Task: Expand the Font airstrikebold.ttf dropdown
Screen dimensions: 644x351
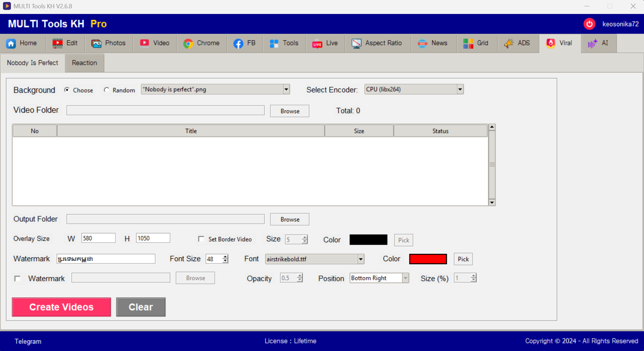Action: 361,259
